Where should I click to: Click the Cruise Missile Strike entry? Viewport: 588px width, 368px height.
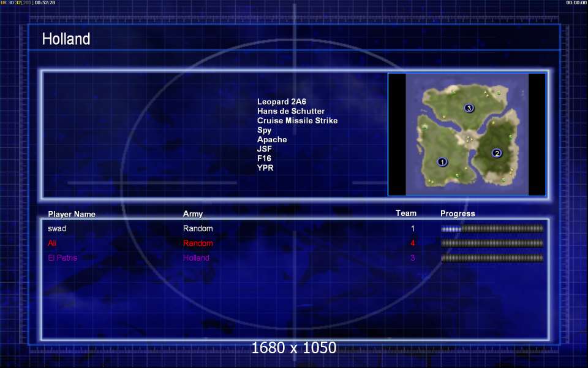pyautogui.click(x=298, y=121)
